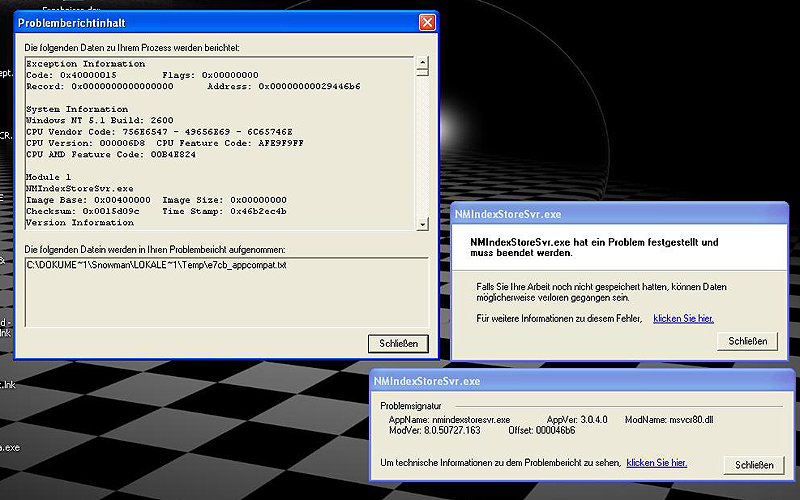This screenshot has width=800, height=500.
Task: Click the 'Module 1' line in the report text
Action: tap(47, 176)
